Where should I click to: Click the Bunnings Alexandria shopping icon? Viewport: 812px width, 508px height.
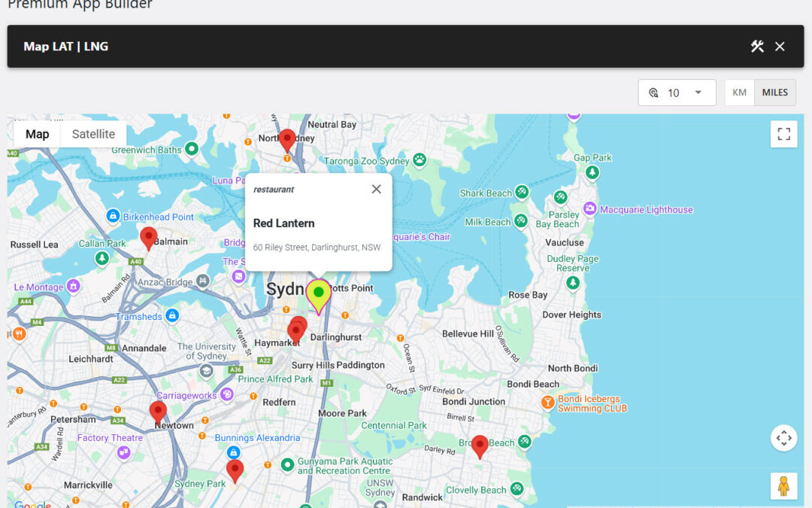[234, 452]
